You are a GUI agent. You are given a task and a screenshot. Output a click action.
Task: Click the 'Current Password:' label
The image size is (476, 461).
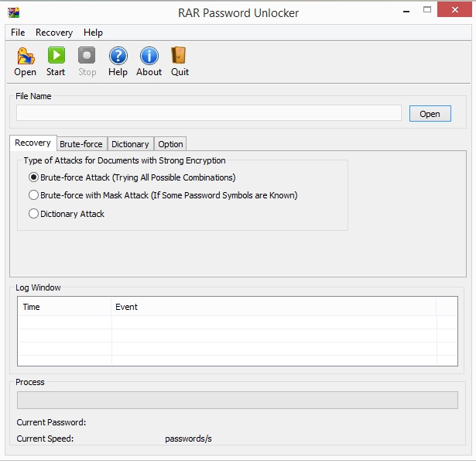(x=51, y=422)
